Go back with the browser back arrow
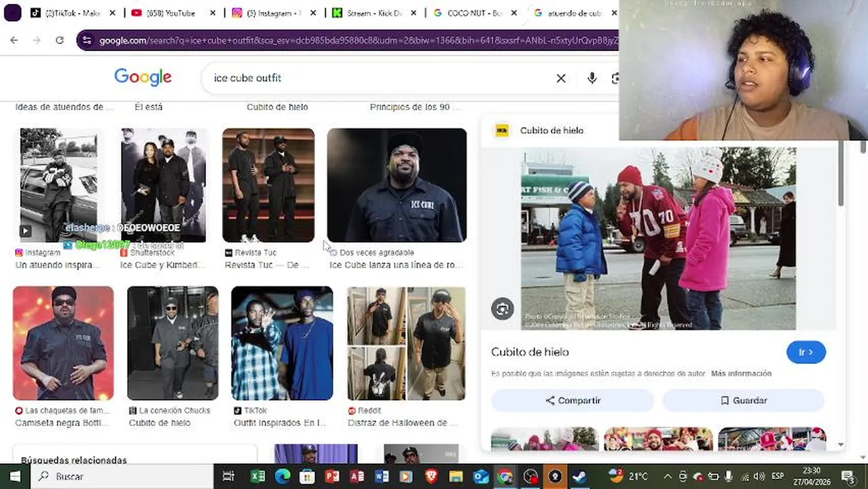 tap(14, 40)
